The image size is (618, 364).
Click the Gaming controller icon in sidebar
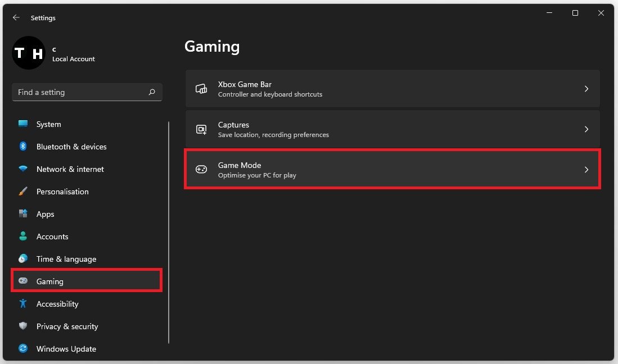tap(23, 280)
